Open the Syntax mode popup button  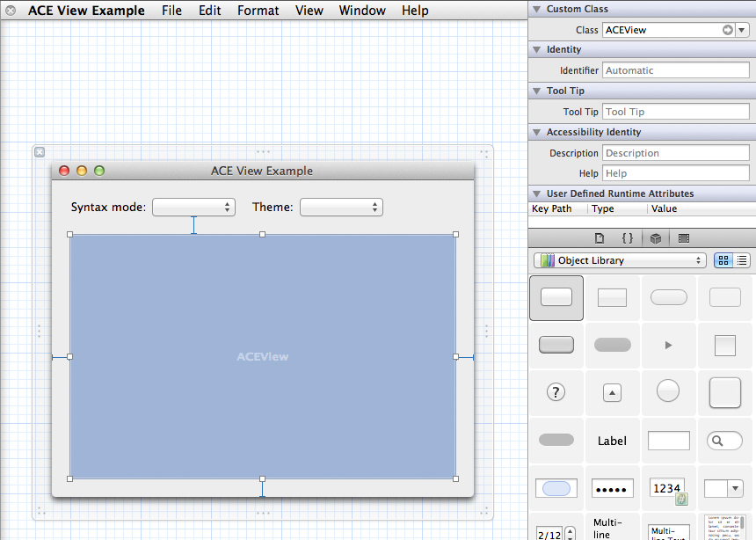click(x=193, y=207)
